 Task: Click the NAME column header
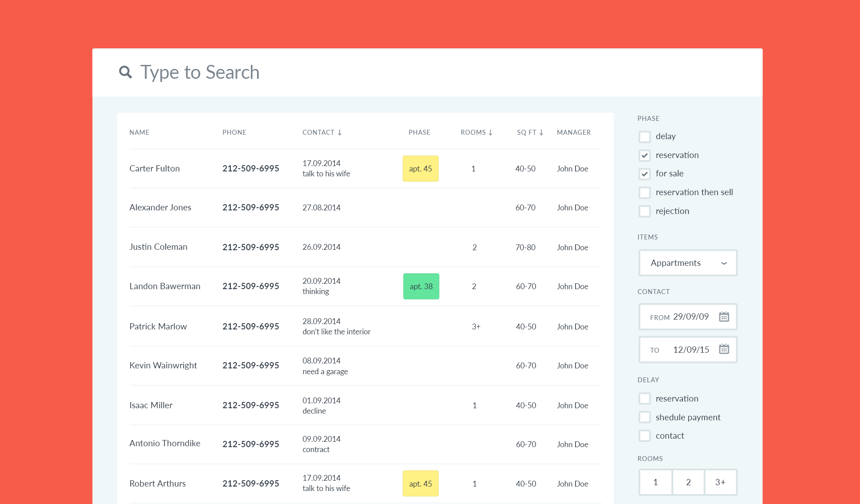139,132
